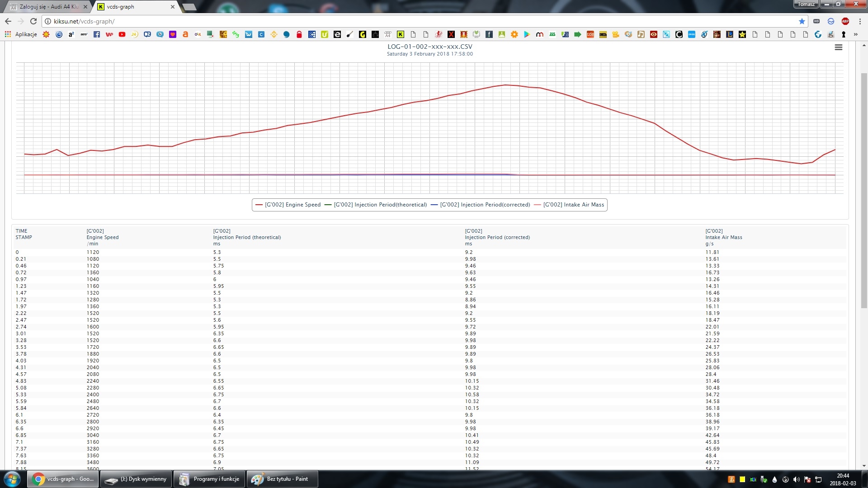Open the AdBlock Plus extension icon

(845, 21)
